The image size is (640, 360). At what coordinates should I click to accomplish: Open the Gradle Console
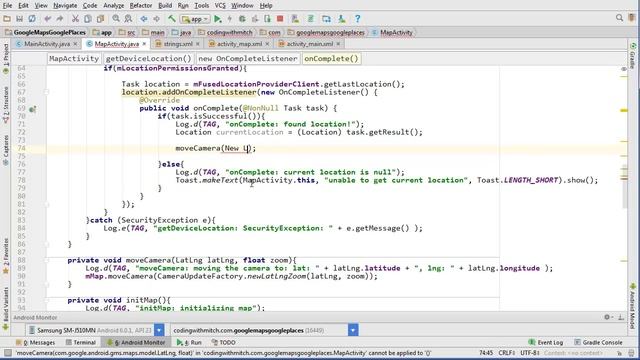(x=598, y=342)
